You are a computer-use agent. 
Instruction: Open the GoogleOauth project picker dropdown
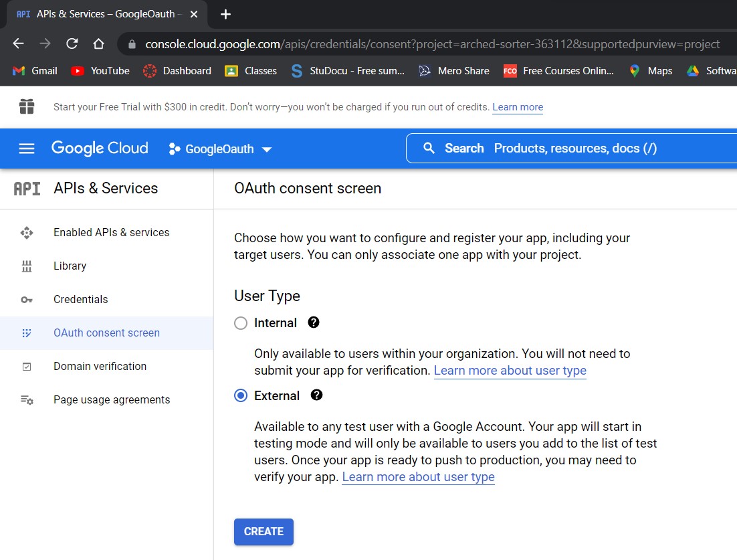[x=221, y=149]
